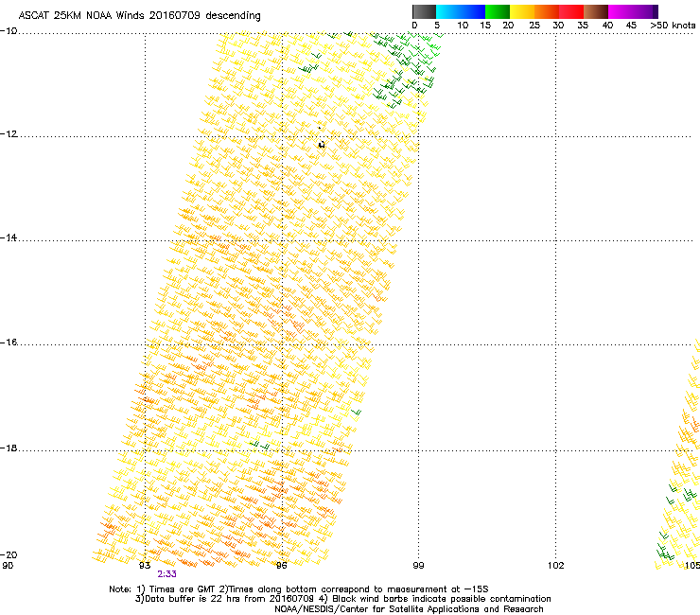Screen dimensions: 700x615
Task: Click the legend scale label '35'
Action: 583,26
